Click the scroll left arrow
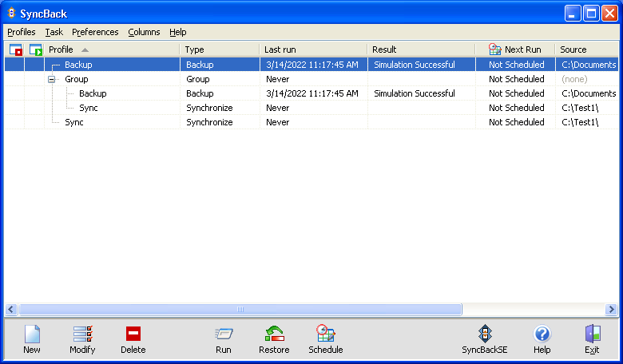The height and width of the screenshot is (364, 623). 10,309
